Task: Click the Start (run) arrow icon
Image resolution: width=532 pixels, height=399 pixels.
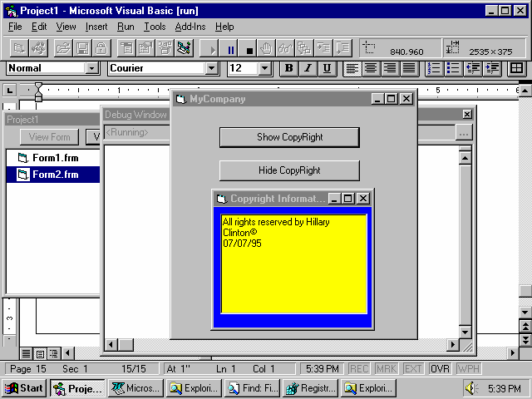Action: [213, 49]
